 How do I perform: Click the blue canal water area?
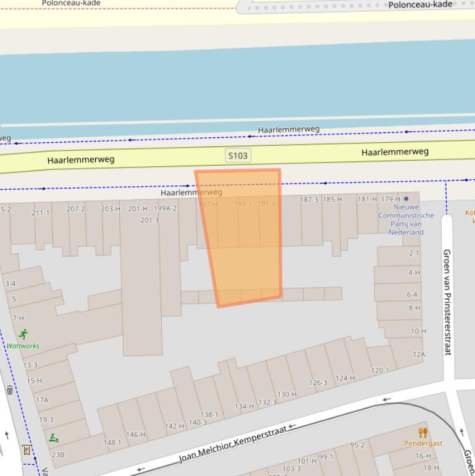235,87
